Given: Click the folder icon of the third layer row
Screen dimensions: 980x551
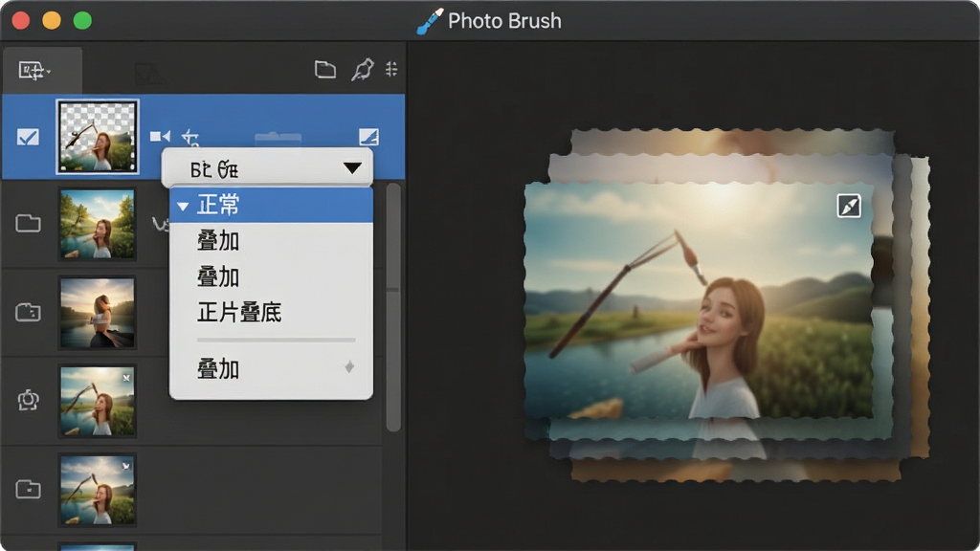Looking at the screenshot, I should tap(28, 312).
